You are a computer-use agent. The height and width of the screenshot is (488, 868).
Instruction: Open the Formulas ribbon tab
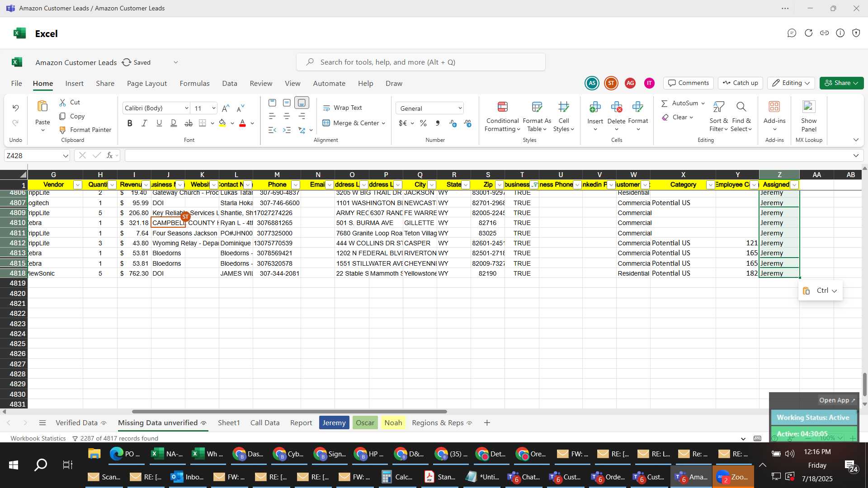[194, 84]
